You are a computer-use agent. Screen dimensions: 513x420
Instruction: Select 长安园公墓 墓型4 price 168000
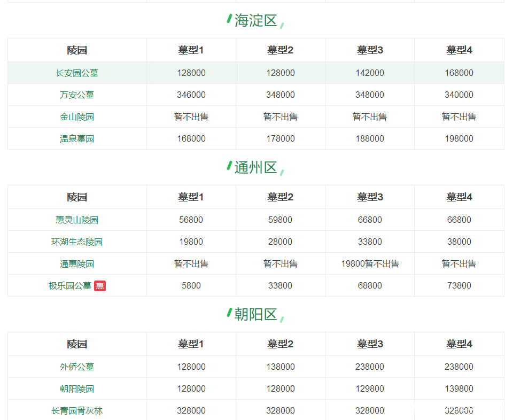[x=459, y=73]
